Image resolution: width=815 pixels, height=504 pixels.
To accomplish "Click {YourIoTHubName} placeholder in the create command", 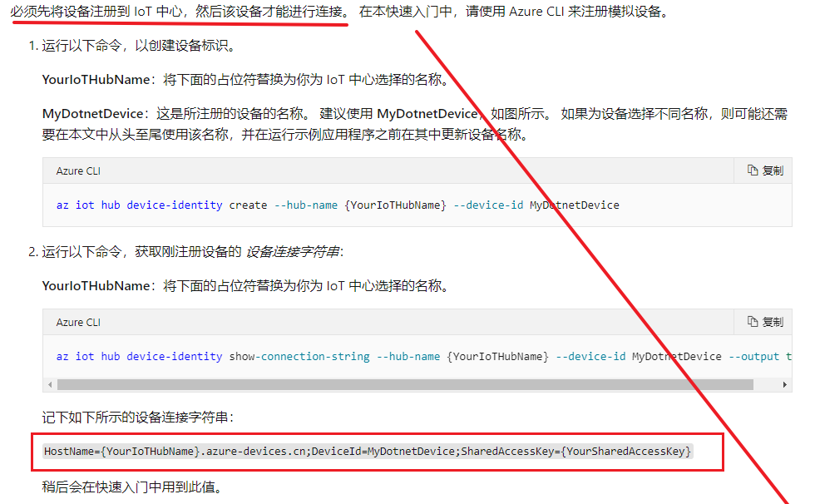I will point(395,205).
